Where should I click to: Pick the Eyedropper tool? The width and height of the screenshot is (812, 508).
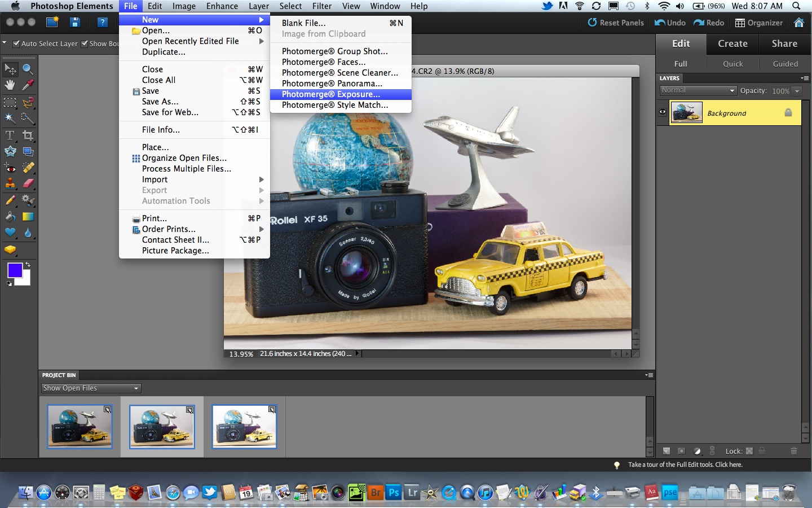[x=28, y=85]
